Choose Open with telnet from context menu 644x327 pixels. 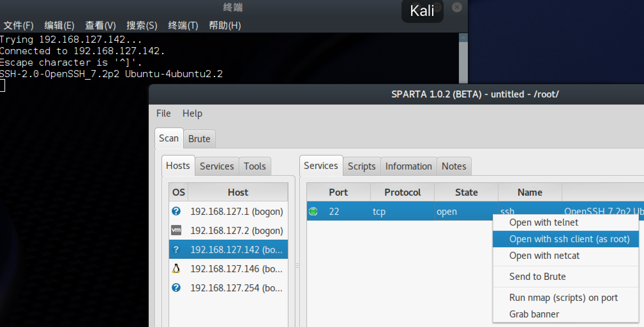pos(566,222)
